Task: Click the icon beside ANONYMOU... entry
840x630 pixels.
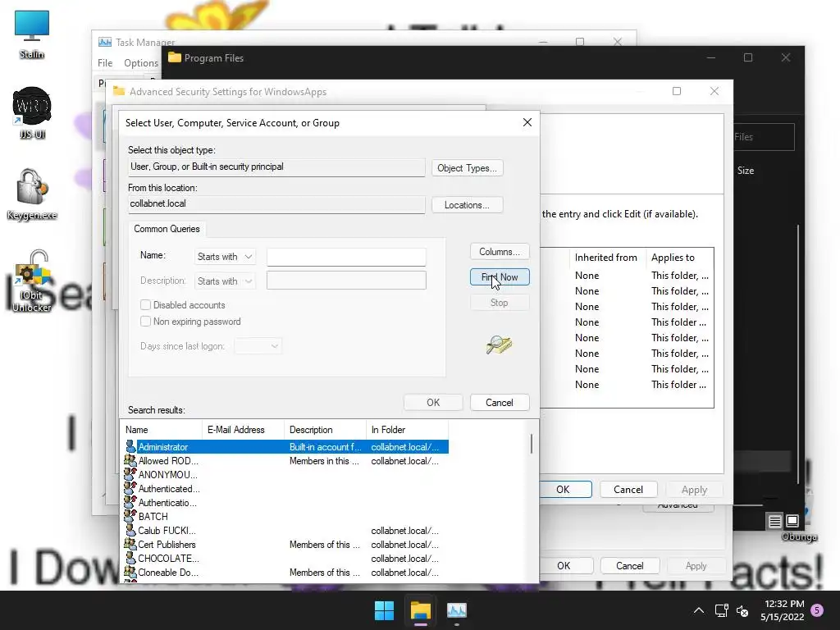Action: click(x=130, y=474)
